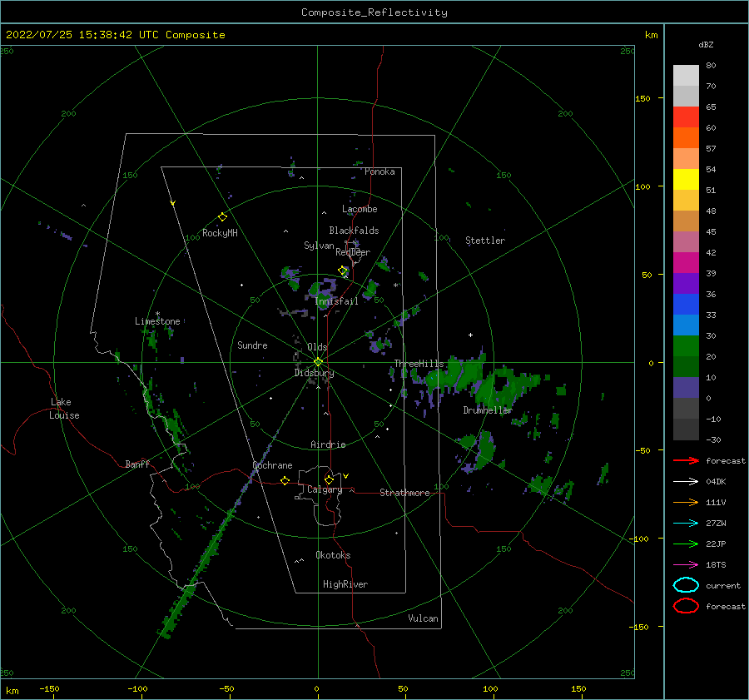Viewport: 749px width, 700px height.
Task: Click the Vulcan town label
Action: [423, 618]
